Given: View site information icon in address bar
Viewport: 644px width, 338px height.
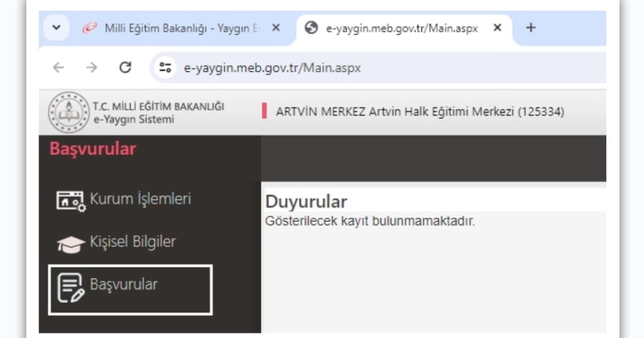Looking at the screenshot, I should pyautogui.click(x=166, y=68).
